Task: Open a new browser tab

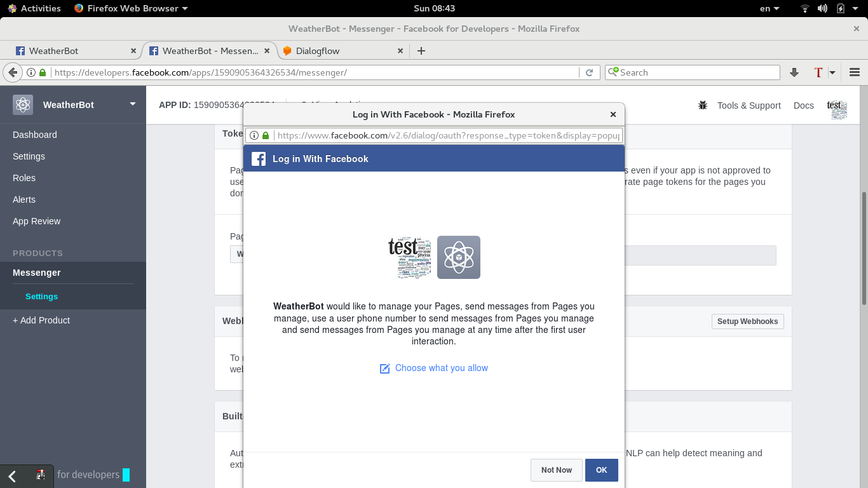Action: pos(421,51)
